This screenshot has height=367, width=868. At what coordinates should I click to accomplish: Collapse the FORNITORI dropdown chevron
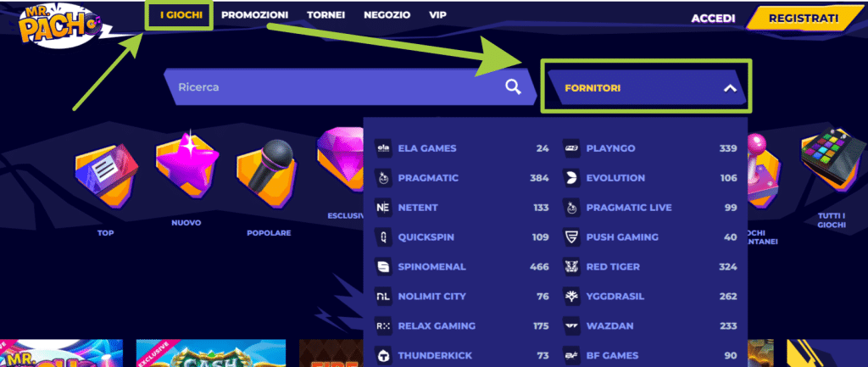(x=730, y=88)
